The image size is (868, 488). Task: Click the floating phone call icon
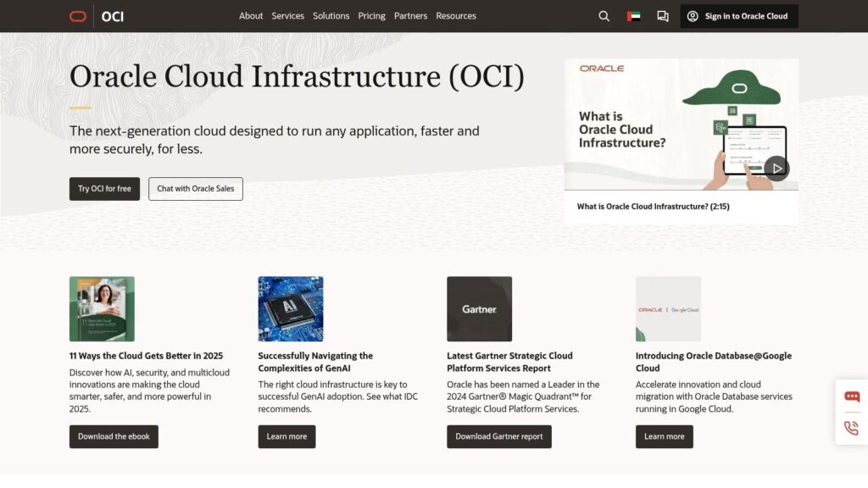tap(851, 428)
